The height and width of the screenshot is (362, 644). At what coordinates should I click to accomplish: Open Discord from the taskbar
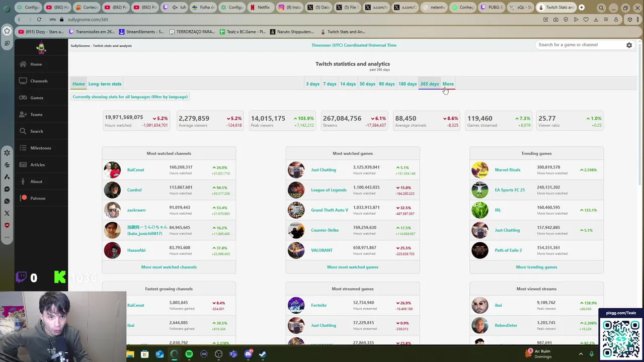tap(248, 354)
